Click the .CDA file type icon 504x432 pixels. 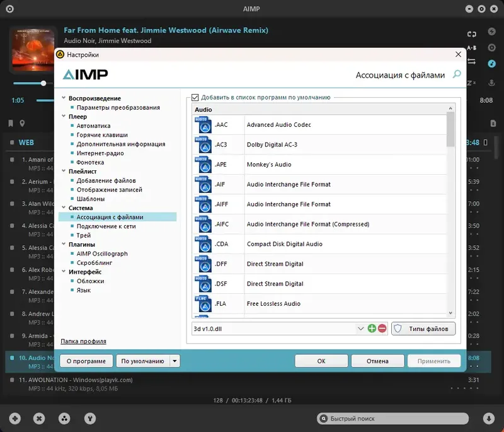(203, 244)
